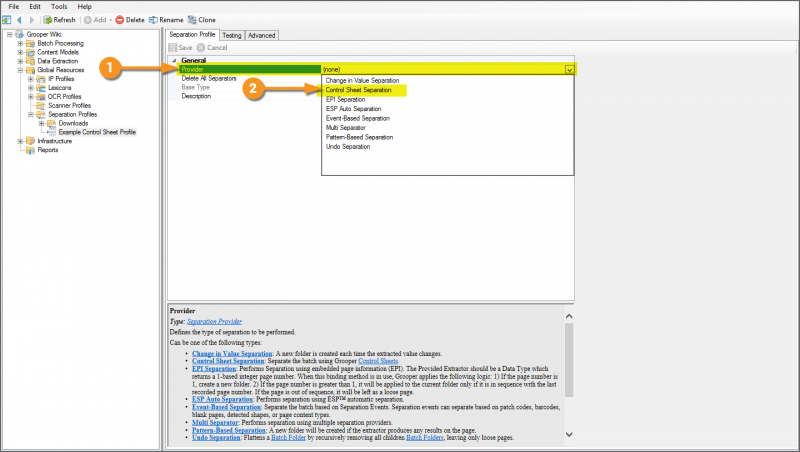Select the Global Resources folder
Viewport: 800px width, 452px height.
[61, 70]
